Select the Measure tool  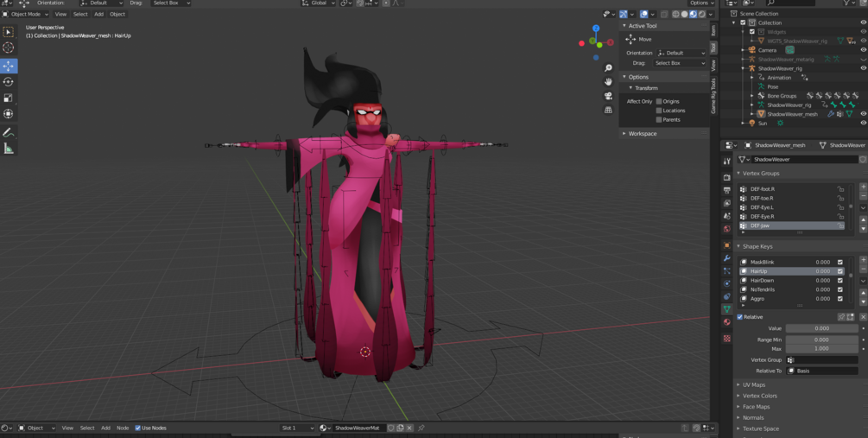[x=9, y=149]
